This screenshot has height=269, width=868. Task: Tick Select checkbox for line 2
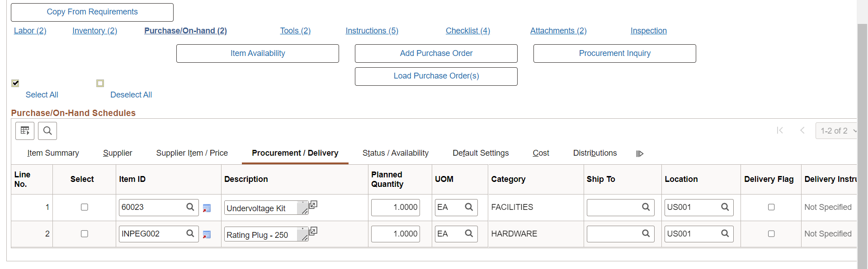point(85,234)
